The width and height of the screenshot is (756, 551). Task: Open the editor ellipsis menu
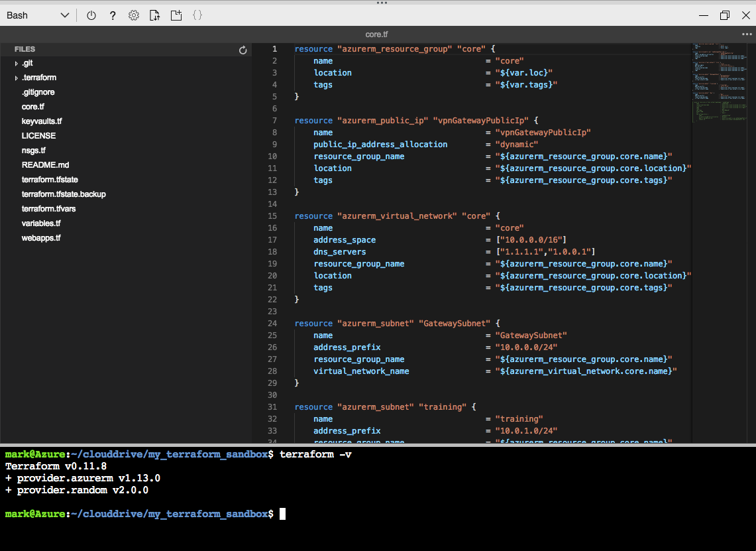click(x=746, y=34)
